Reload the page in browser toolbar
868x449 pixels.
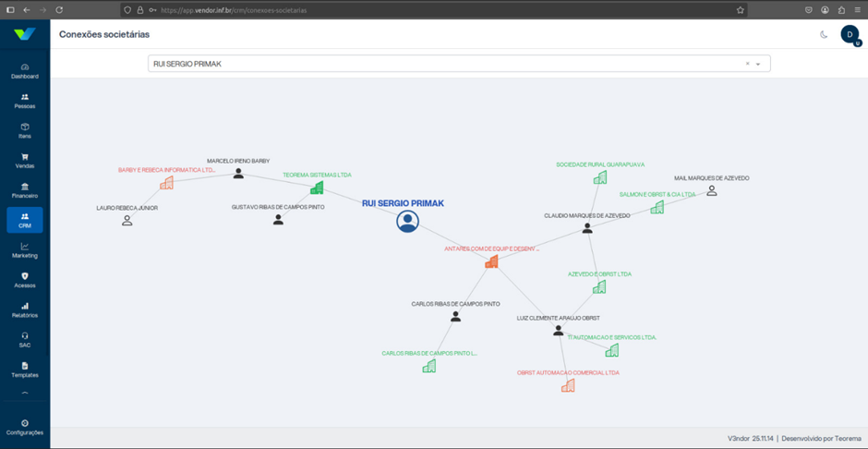point(59,10)
